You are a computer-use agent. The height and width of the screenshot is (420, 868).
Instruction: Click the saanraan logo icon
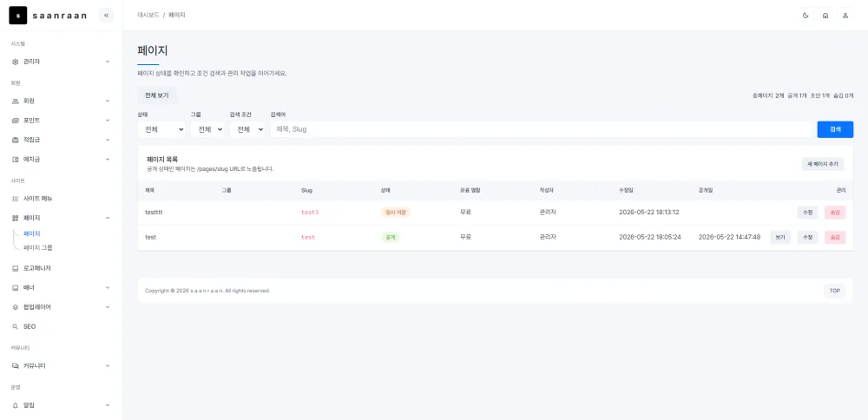17,16
